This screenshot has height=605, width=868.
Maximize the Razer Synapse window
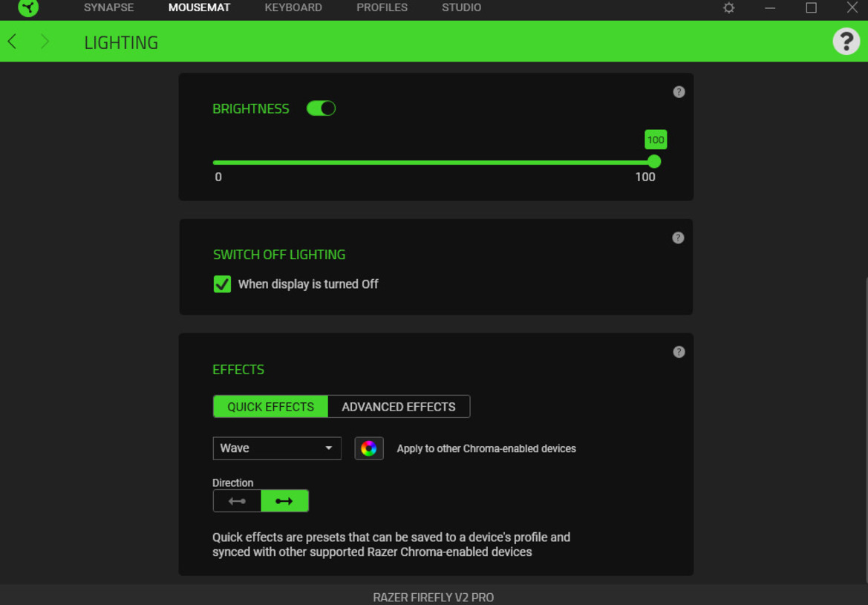(811, 7)
